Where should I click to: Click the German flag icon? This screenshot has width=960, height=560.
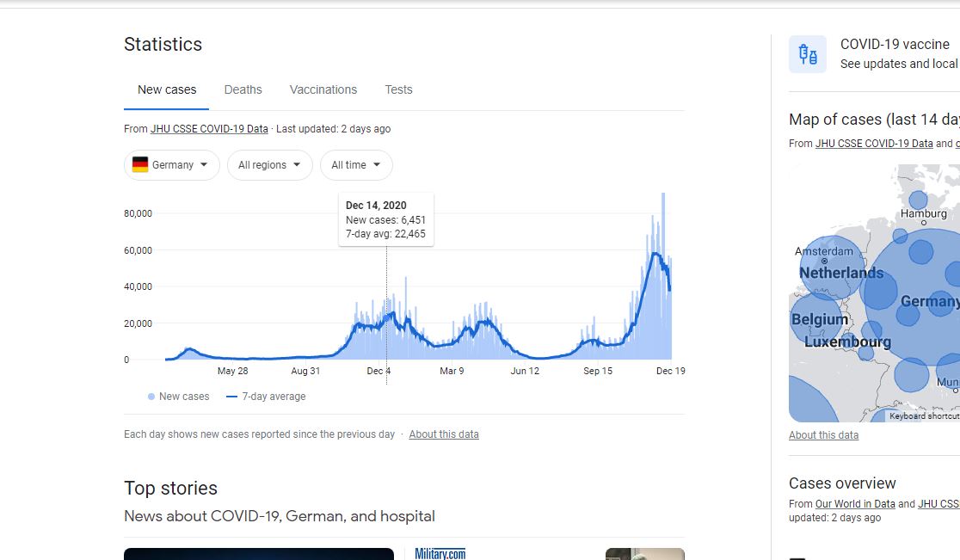pos(140,165)
